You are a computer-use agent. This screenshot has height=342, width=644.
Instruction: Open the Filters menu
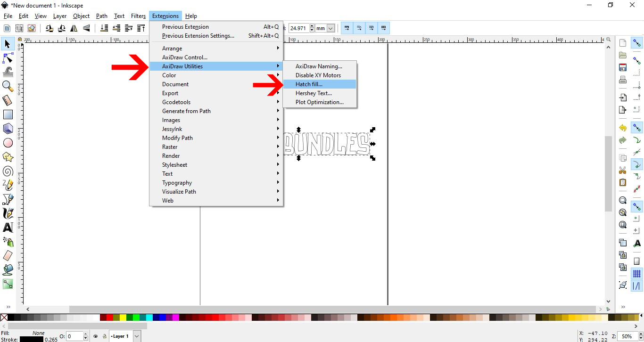pos(138,16)
